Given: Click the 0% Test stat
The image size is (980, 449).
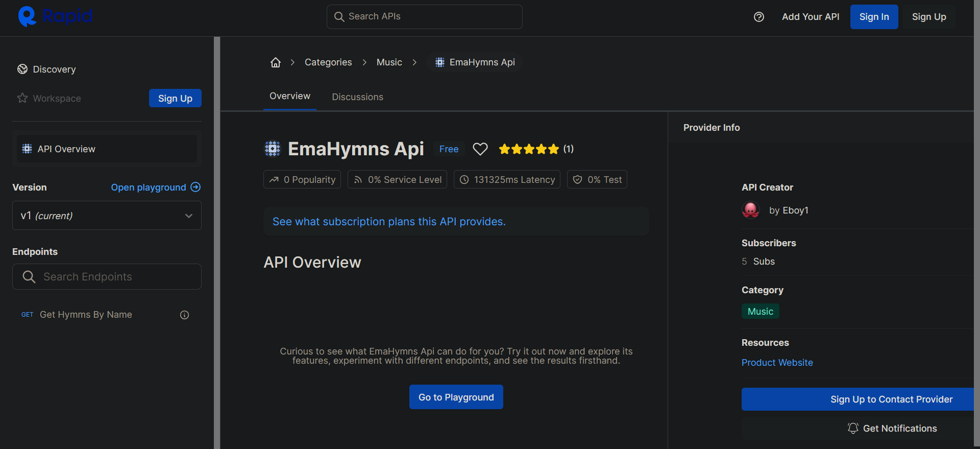Looking at the screenshot, I should coord(597,179).
